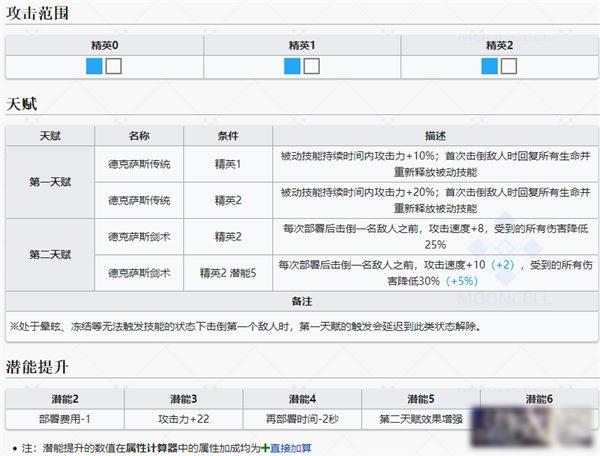The width and height of the screenshot is (600, 456).
Task: Click the 攻击力+22 cell
Action: (x=184, y=419)
